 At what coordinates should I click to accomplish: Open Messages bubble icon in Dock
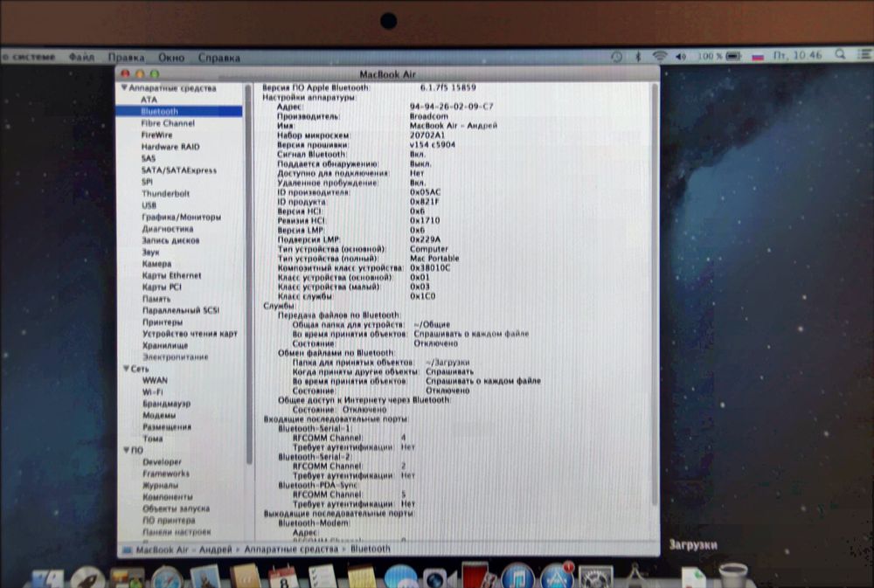tap(400, 577)
